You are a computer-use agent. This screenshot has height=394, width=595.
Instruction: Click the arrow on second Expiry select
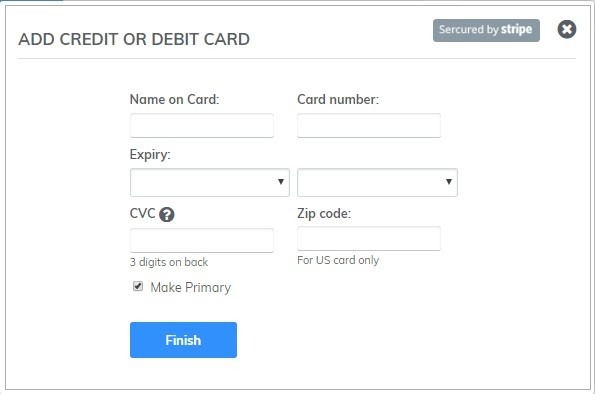pos(449,182)
